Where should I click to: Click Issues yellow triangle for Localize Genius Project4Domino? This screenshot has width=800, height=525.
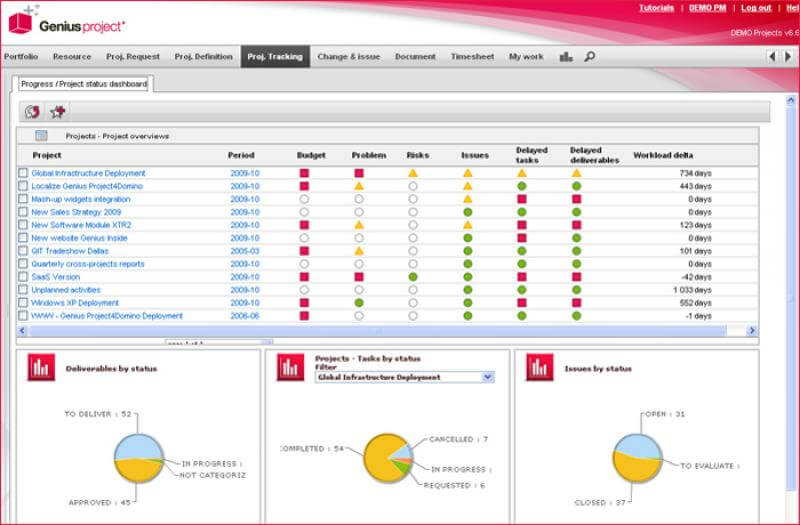(467, 186)
